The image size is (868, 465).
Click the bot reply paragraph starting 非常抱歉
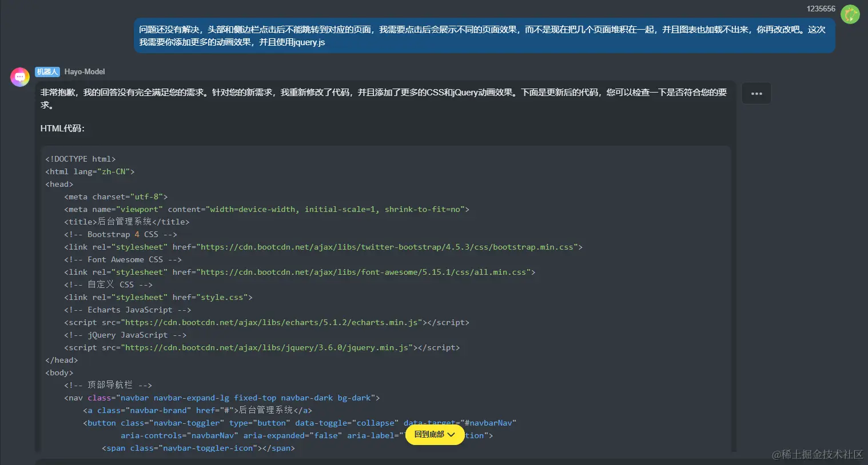pyautogui.click(x=384, y=98)
